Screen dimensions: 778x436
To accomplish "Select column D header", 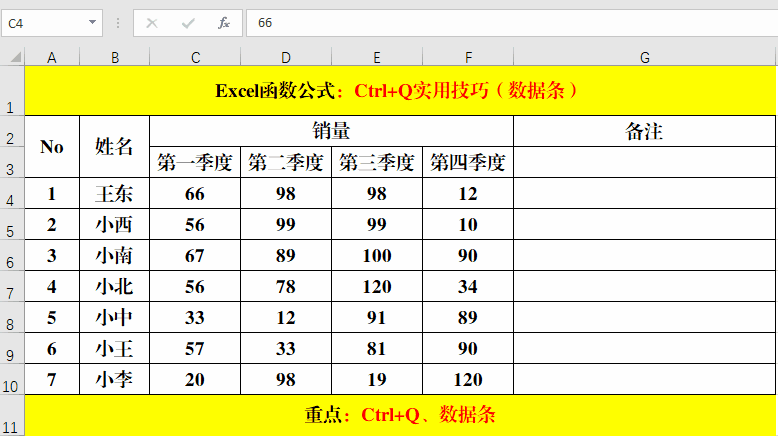I will [286, 57].
